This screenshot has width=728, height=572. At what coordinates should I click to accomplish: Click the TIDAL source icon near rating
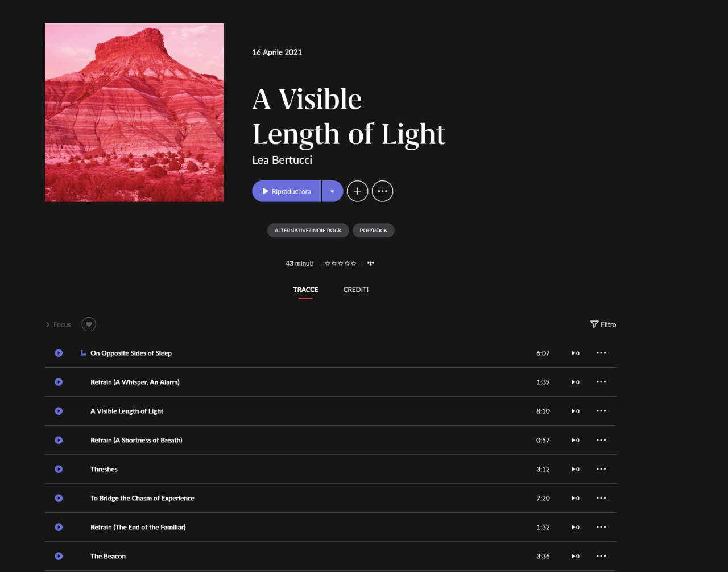pyautogui.click(x=371, y=264)
